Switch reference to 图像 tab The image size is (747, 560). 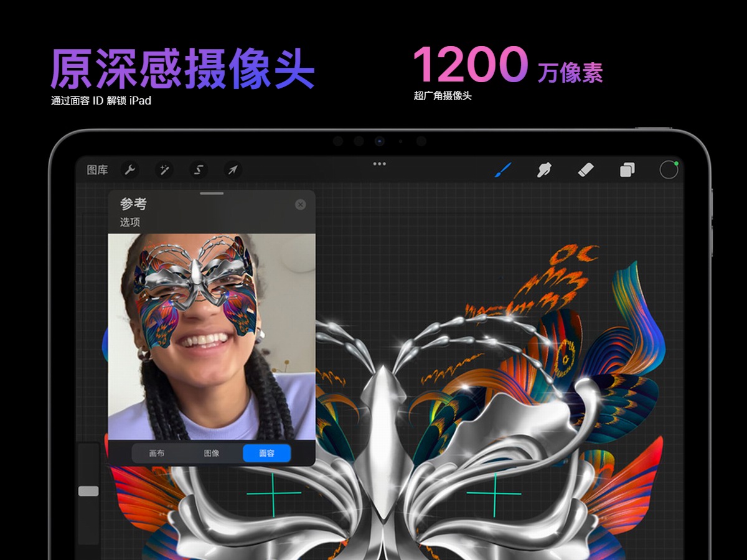pyautogui.click(x=212, y=453)
